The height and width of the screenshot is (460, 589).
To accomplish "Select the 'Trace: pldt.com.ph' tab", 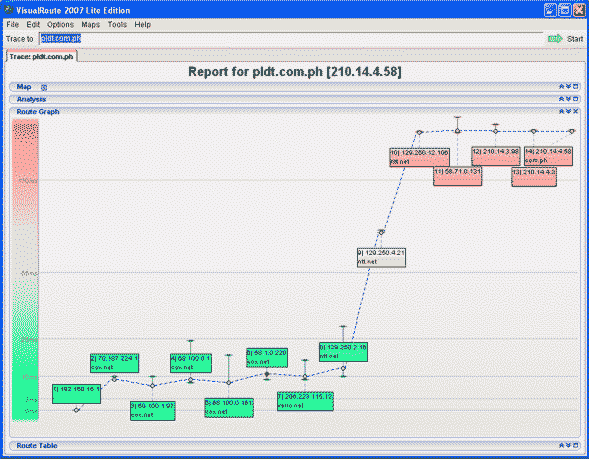I will coord(41,56).
